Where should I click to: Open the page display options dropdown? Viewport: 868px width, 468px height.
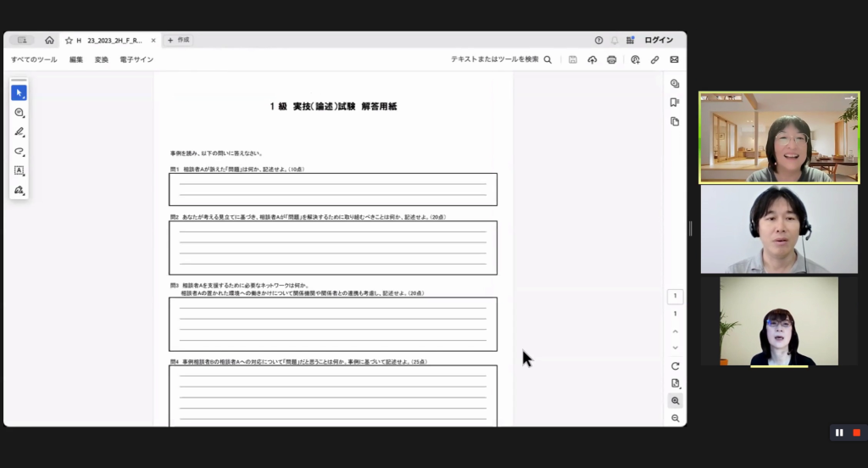coord(675,383)
